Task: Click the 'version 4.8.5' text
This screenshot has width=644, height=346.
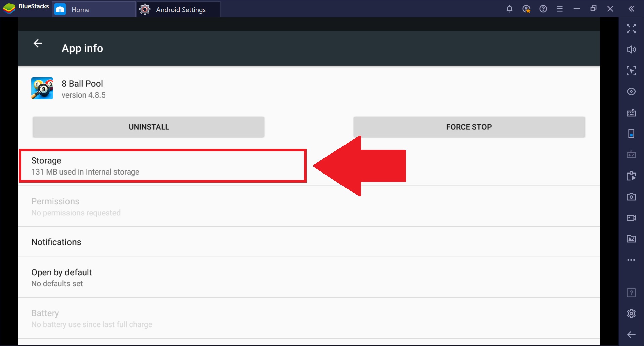Action: (84, 95)
